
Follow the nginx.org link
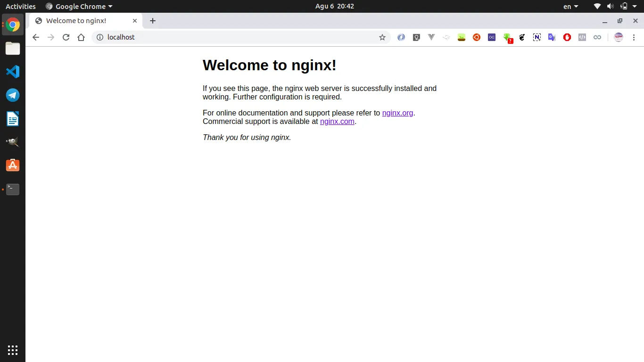pyautogui.click(x=397, y=113)
